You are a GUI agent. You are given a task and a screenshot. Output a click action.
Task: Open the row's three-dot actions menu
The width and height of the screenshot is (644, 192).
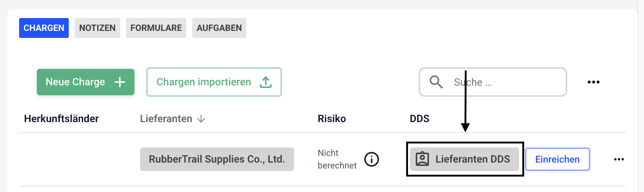619,159
